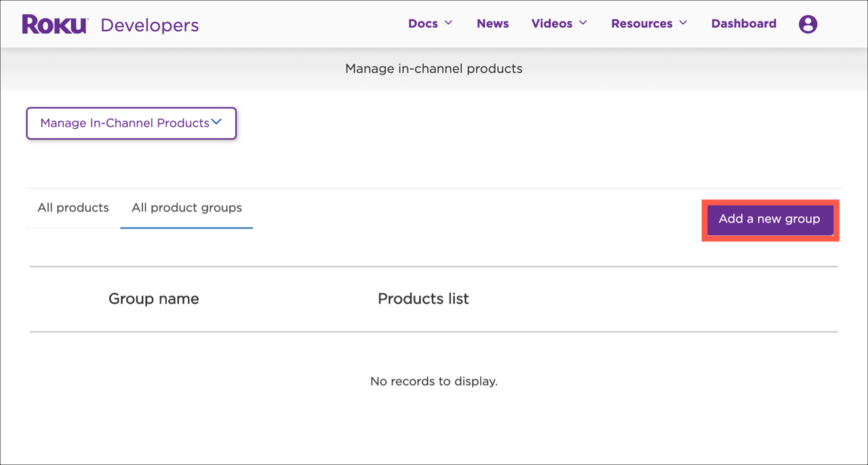This screenshot has height=465, width=868.
Task: Expand the Resources dropdown menu
Action: click(642, 23)
